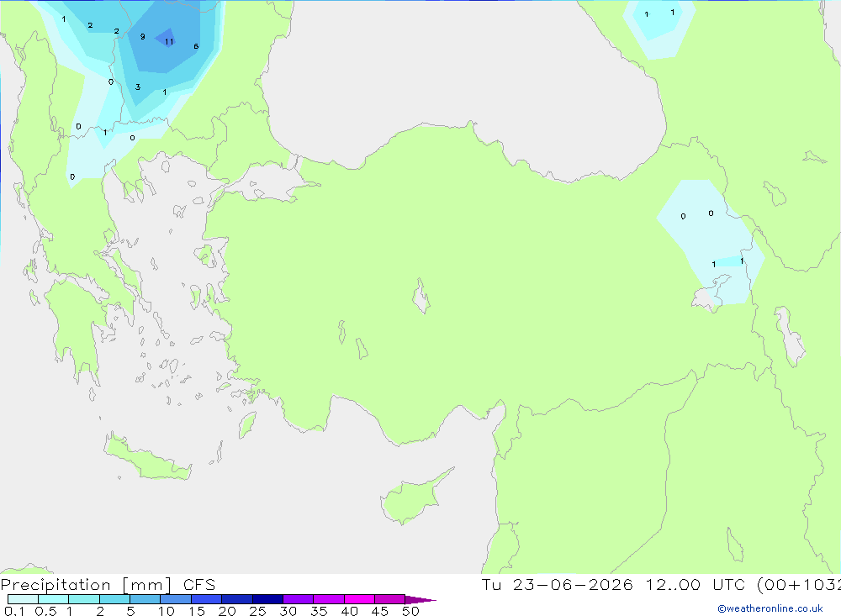Click the 'Precipitation [mm] CFS' title text

[108, 585]
